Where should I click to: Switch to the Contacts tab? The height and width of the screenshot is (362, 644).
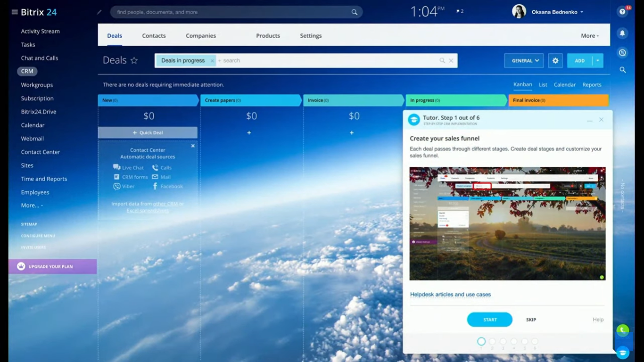click(x=154, y=36)
